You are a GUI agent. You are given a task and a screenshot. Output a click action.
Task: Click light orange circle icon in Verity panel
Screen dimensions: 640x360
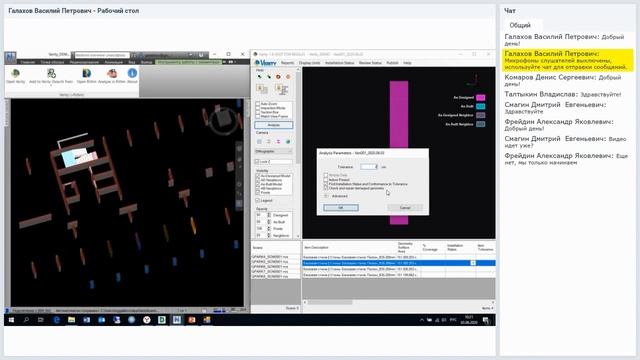[288, 77]
